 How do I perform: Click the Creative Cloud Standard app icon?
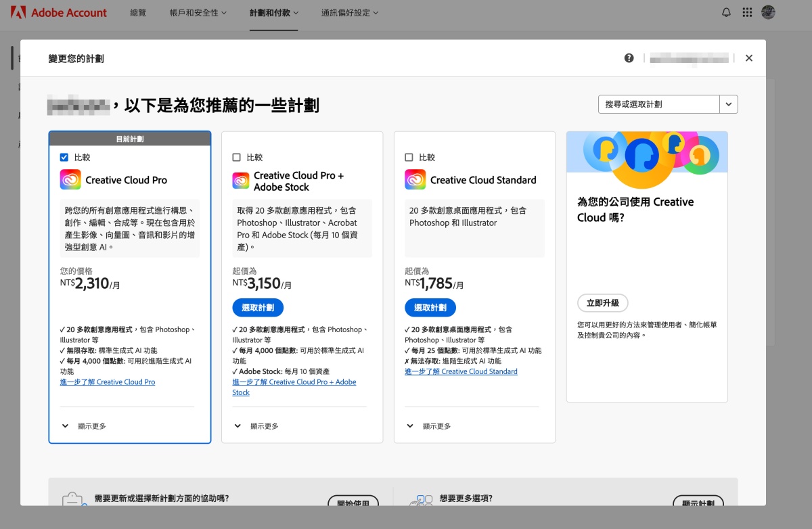click(x=415, y=180)
